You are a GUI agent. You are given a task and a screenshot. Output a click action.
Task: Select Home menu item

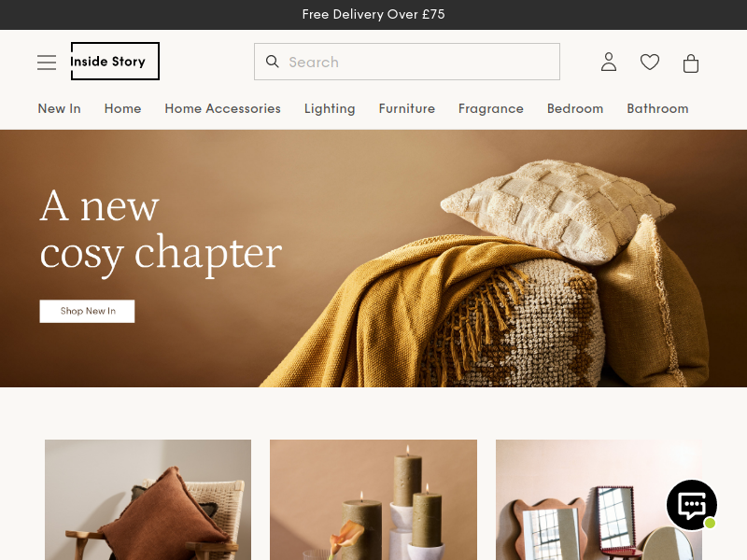point(122,108)
